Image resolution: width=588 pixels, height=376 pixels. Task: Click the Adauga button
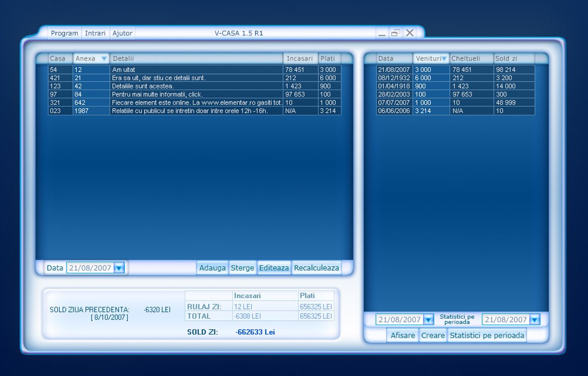click(212, 268)
